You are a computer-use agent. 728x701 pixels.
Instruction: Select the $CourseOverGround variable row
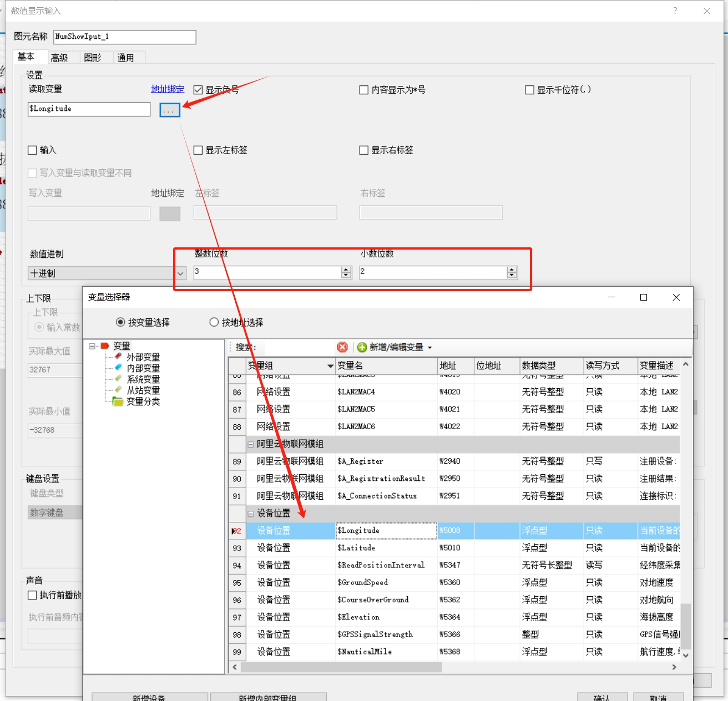coord(455,600)
